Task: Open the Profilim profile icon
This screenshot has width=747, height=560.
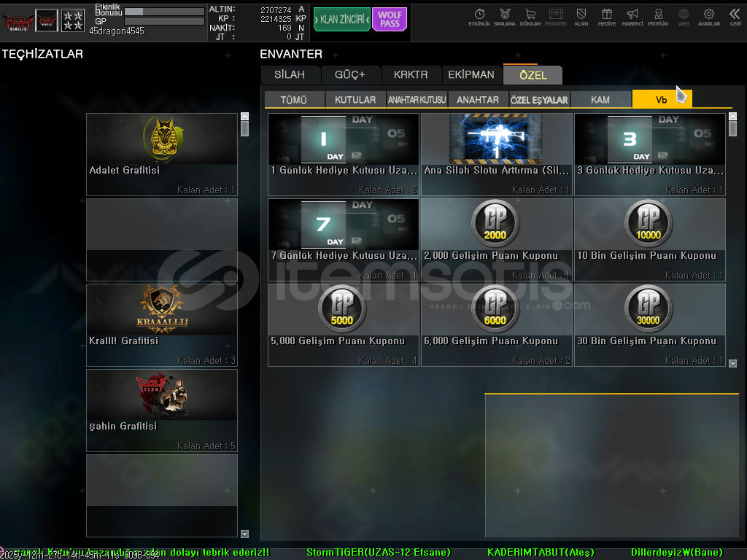Action: pyautogui.click(x=658, y=17)
